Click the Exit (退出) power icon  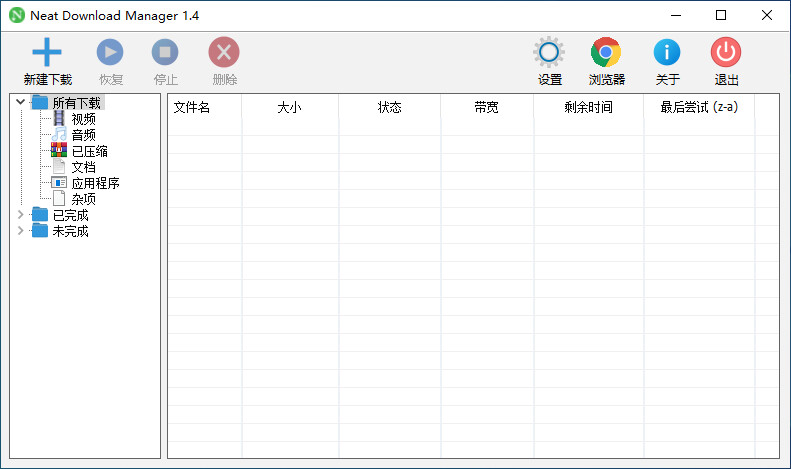726,53
